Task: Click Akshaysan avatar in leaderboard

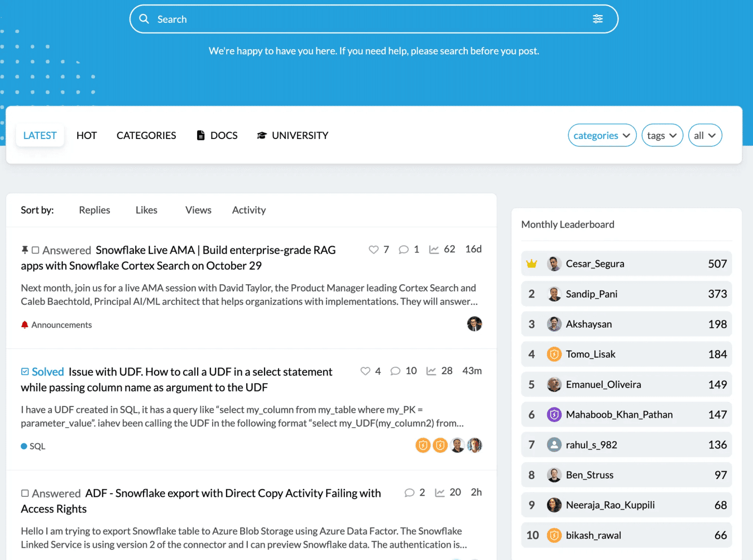Action: [x=554, y=324]
